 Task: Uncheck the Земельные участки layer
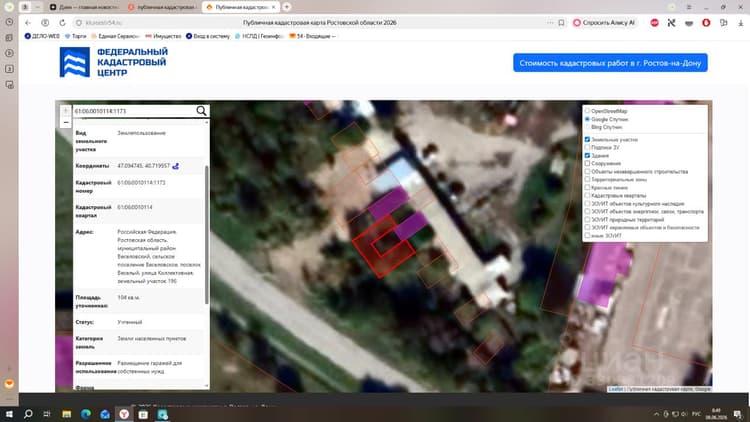[x=587, y=139]
